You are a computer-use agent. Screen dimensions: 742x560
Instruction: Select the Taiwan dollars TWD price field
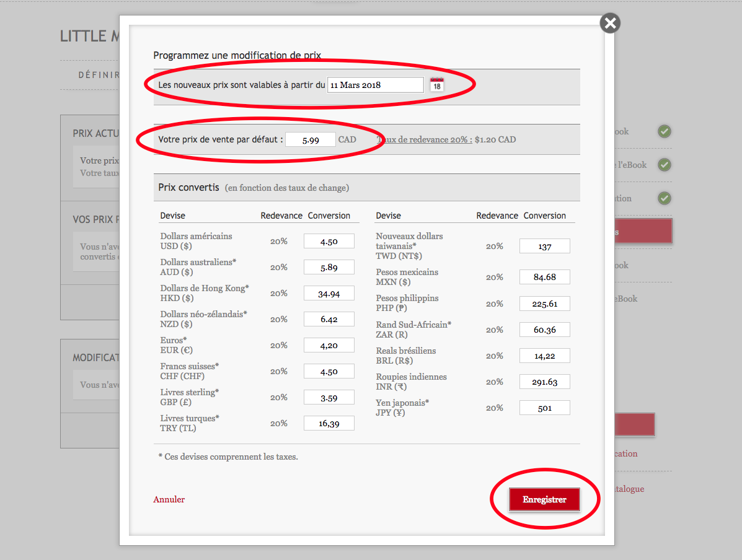pyautogui.click(x=544, y=247)
